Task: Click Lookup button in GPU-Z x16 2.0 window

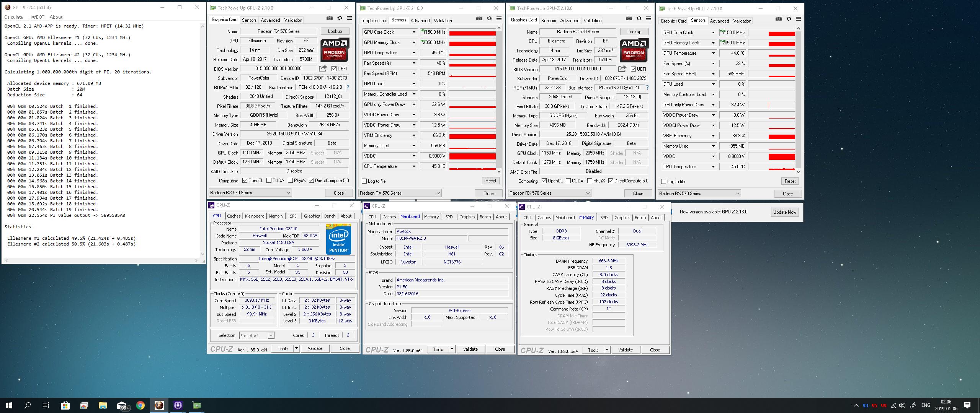Action: click(335, 31)
